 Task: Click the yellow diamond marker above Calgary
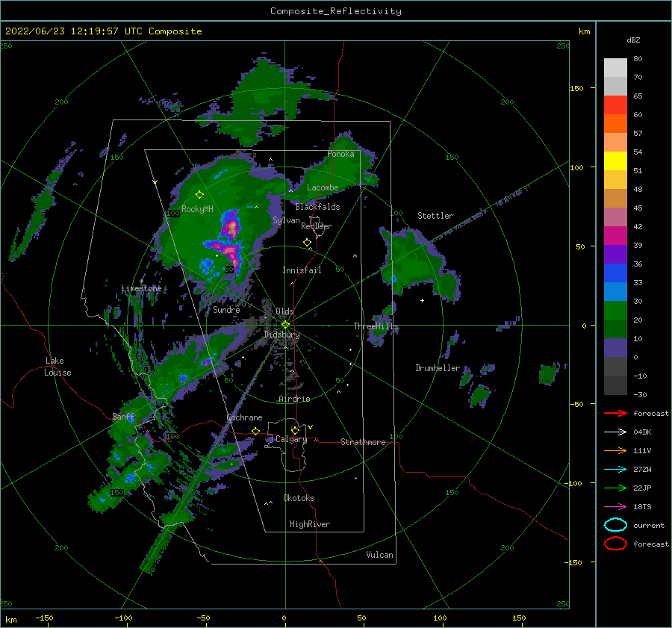(x=295, y=430)
